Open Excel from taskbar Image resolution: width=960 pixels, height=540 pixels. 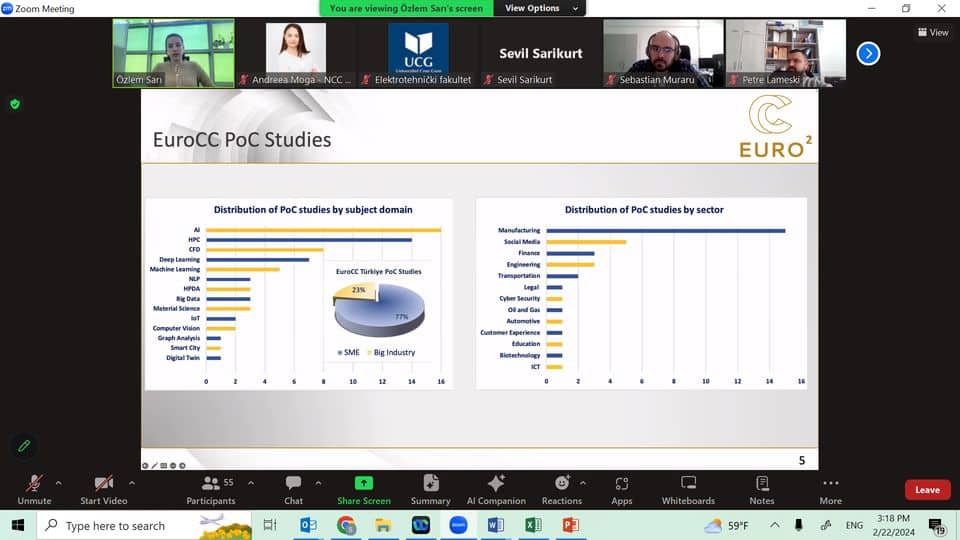[533, 525]
